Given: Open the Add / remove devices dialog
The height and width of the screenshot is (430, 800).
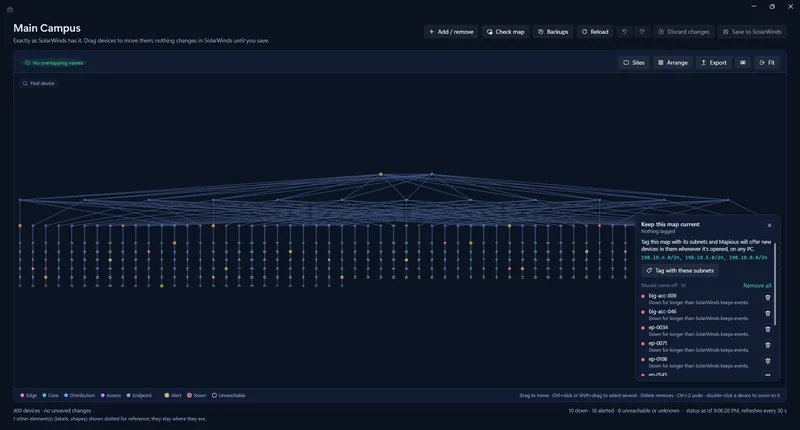Looking at the screenshot, I should click(x=451, y=32).
